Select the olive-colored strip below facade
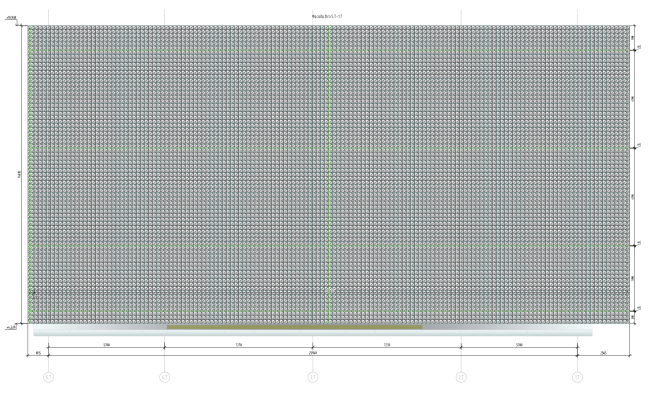 coord(294,327)
